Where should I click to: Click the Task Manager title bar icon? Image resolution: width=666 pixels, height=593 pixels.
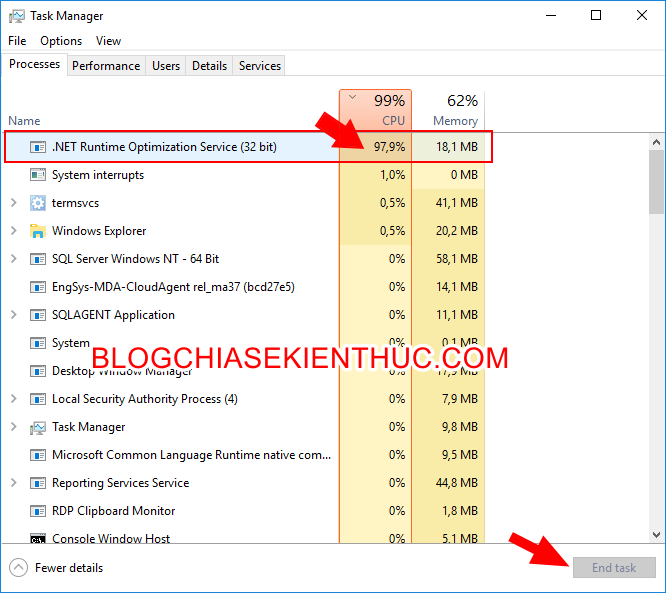[x=17, y=16]
